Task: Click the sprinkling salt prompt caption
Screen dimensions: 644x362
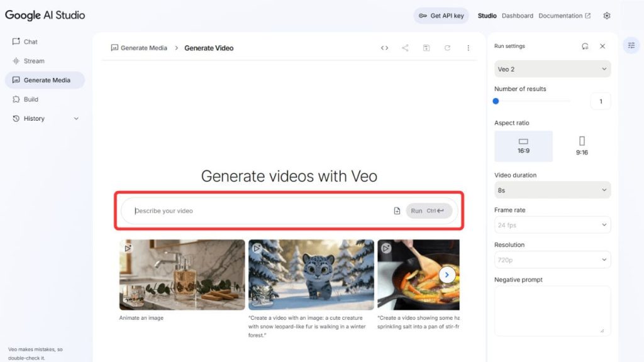Action: click(418, 322)
